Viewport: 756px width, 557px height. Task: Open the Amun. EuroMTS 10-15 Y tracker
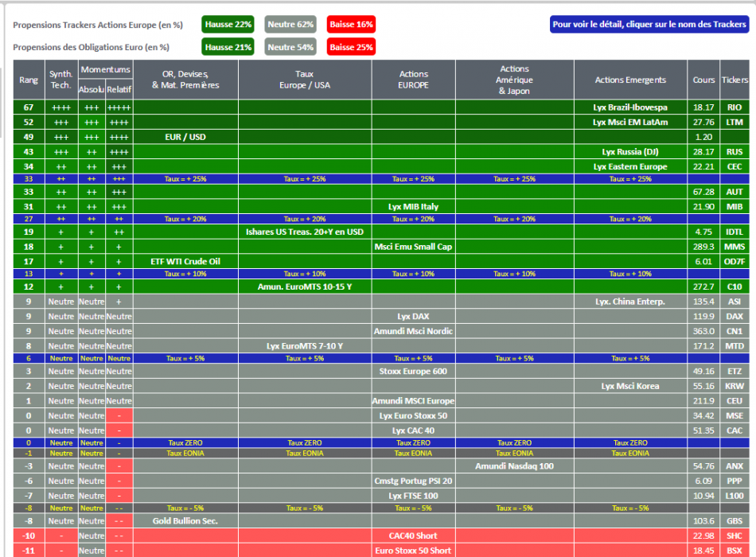click(305, 287)
